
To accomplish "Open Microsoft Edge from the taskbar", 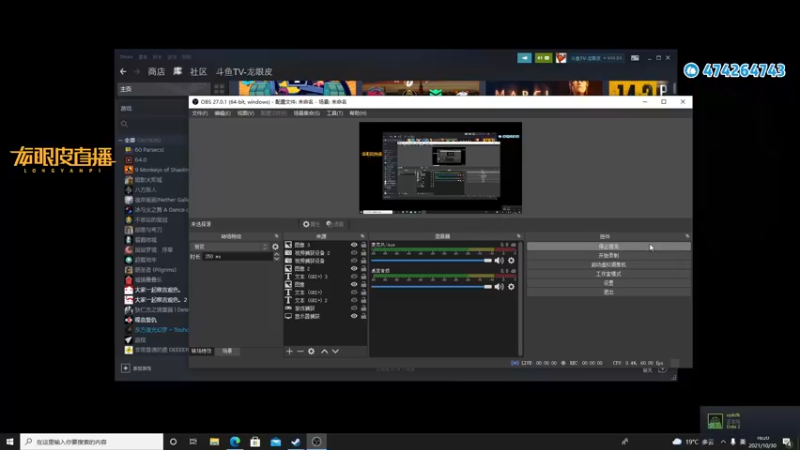I will pos(235,441).
